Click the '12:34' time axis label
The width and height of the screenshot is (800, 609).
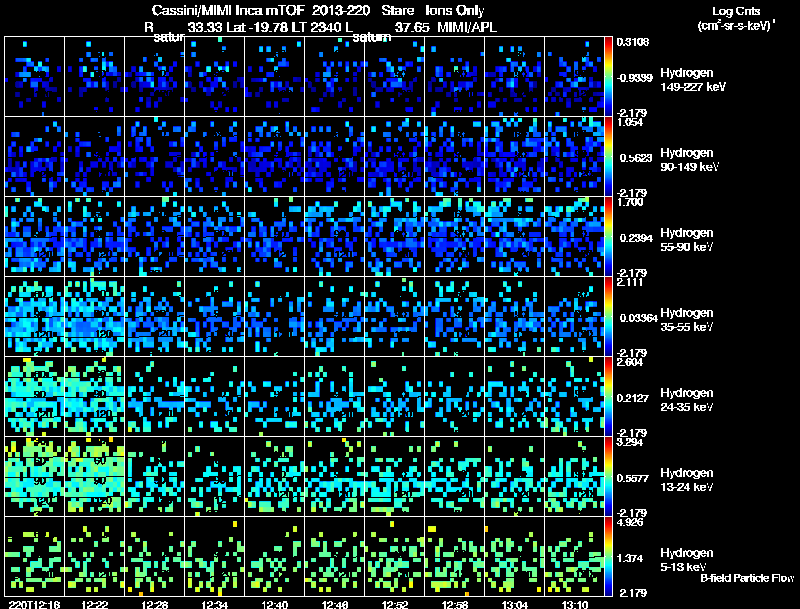click(215, 604)
